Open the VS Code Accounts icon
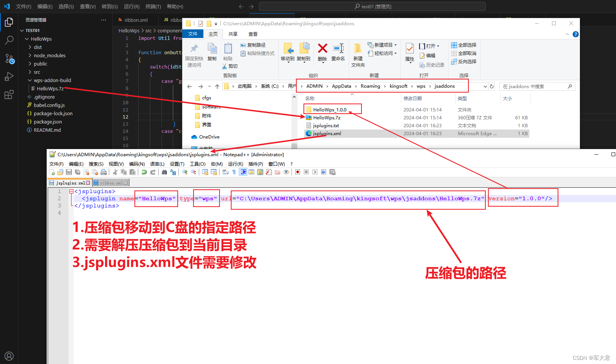The height and width of the screenshot is (364, 616). tap(9, 356)
